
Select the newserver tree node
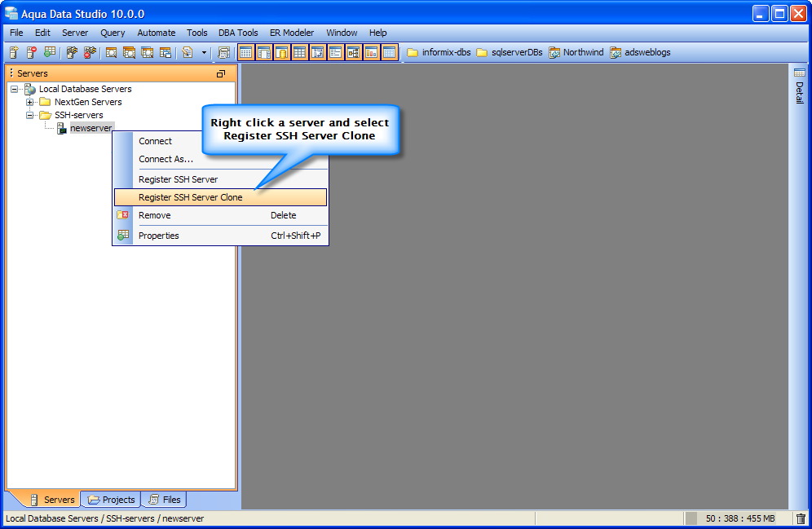[91, 128]
